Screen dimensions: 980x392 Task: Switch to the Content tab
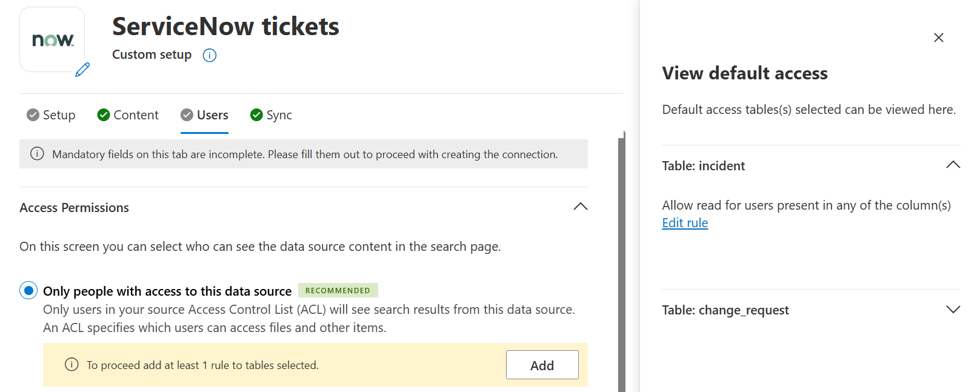tap(128, 115)
